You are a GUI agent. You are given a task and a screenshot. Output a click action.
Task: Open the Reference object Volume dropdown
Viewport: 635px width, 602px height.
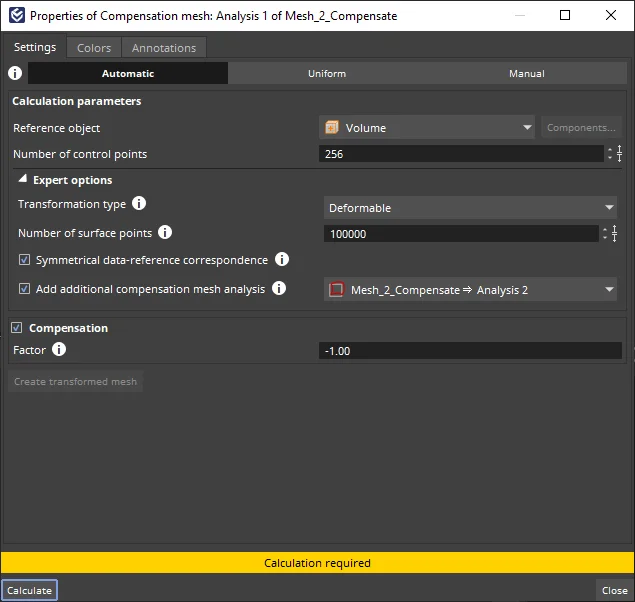(427, 128)
